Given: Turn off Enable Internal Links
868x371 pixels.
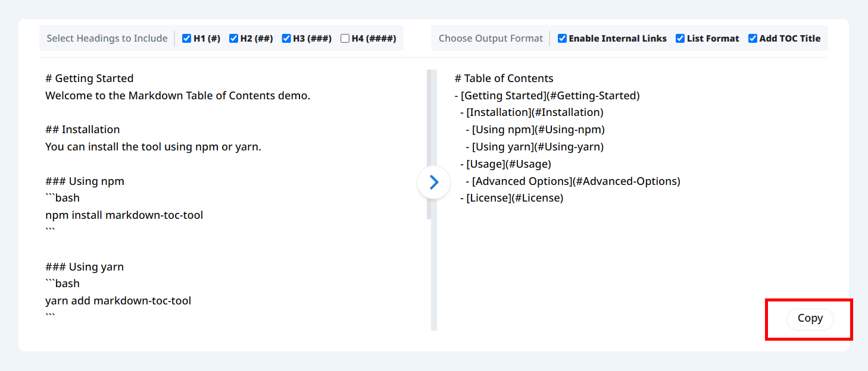Looking at the screenshot, I should [x=562, y=39].
